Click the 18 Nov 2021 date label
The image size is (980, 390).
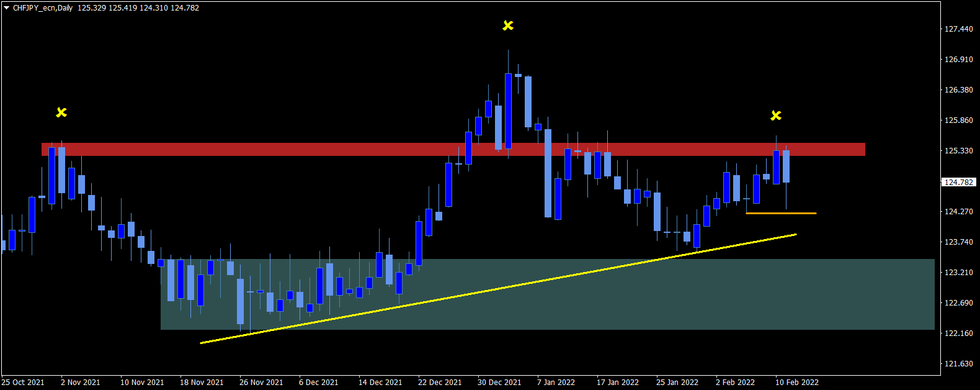tap(202, 383)
